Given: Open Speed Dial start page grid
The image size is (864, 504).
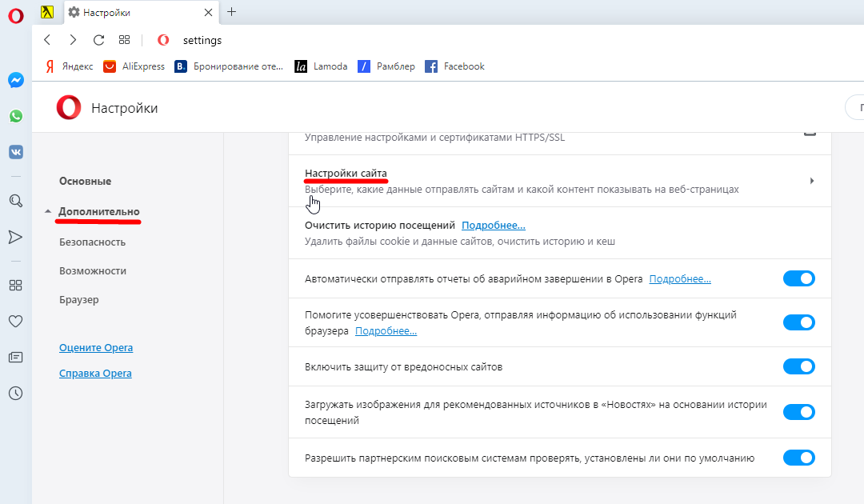Looking at the screenshot, I should tap(125, 40).
